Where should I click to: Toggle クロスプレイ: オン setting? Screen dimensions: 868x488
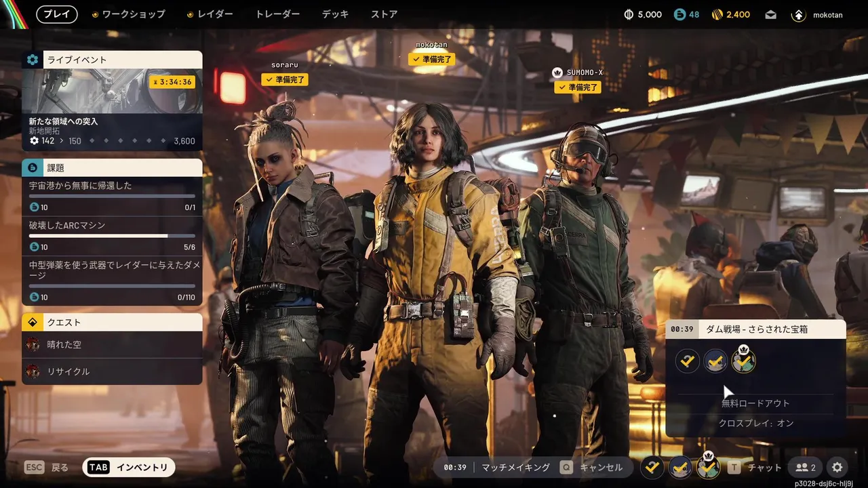click(x=755, y=424)
